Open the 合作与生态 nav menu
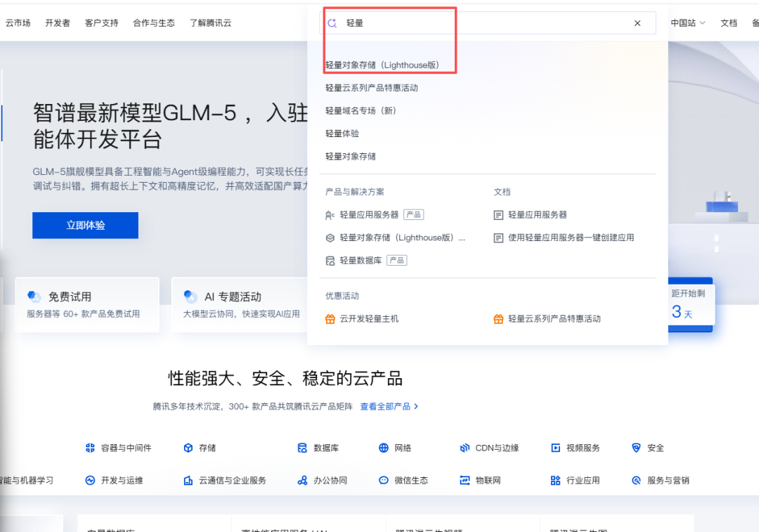759x532 pixels. [154, 22]
